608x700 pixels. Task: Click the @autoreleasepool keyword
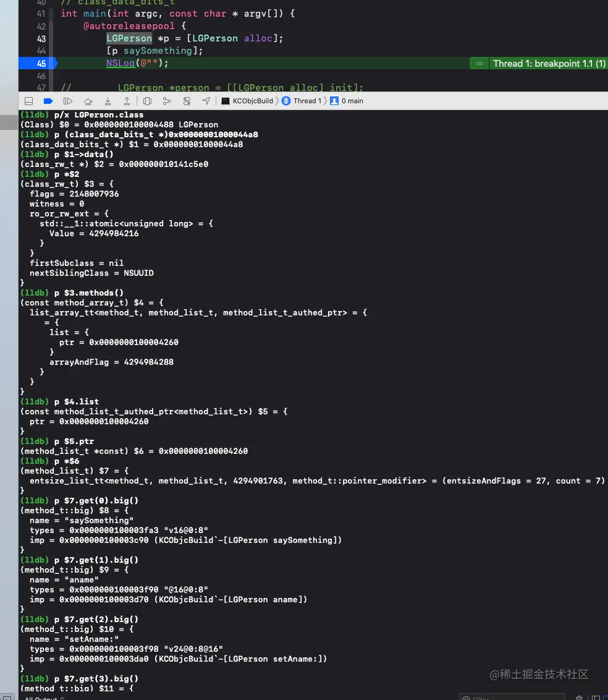pos(129,26)
